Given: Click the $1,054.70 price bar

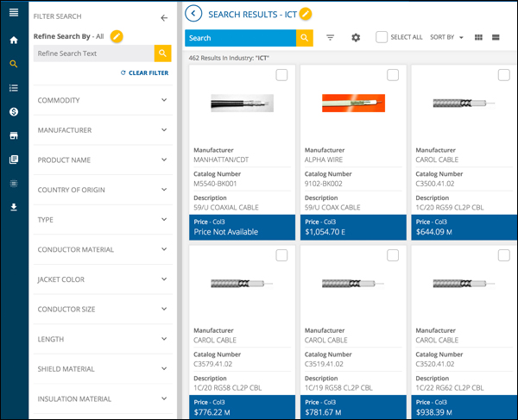Looking at the screenshot, I should pos(353,228).
